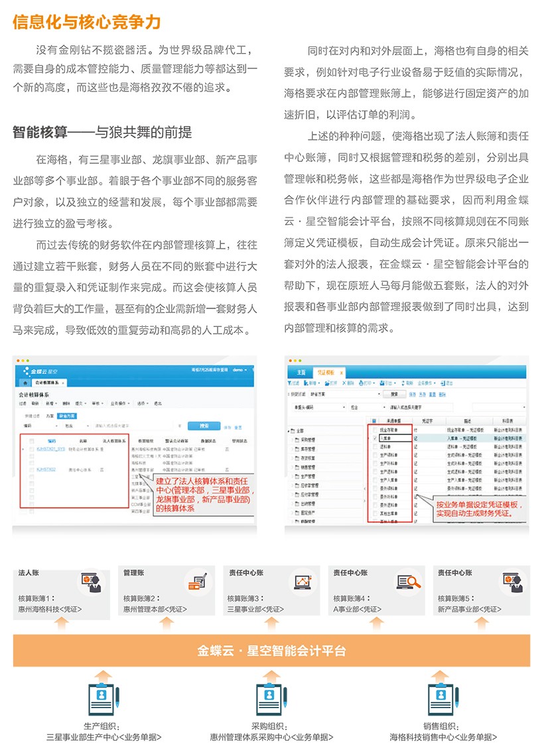Click the laptop chart icon for 核算账簿3

point(303,582)
